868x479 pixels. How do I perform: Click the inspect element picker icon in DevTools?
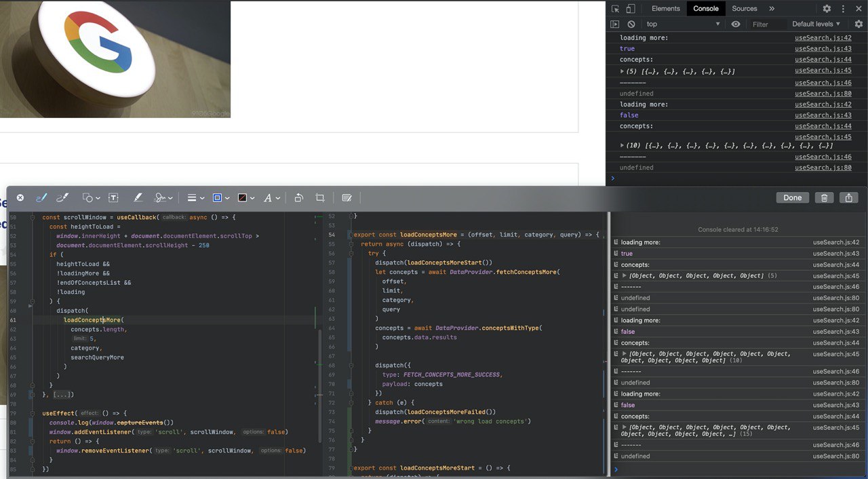click(615, 9)
